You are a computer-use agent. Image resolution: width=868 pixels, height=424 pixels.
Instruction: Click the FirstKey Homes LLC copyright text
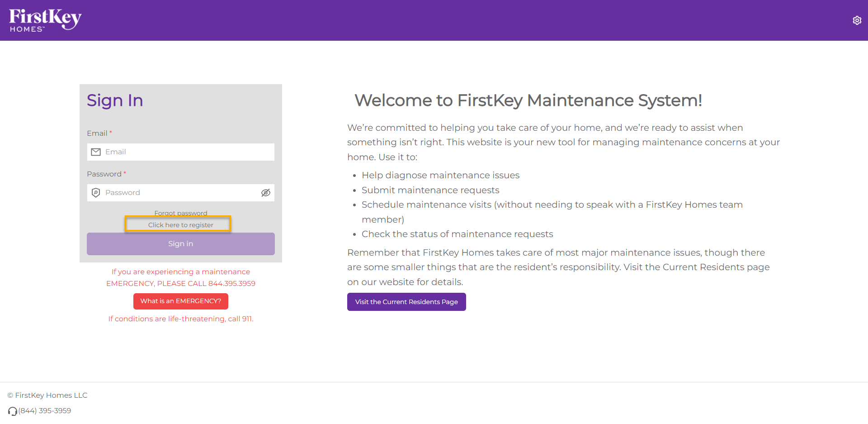point(47,395)
